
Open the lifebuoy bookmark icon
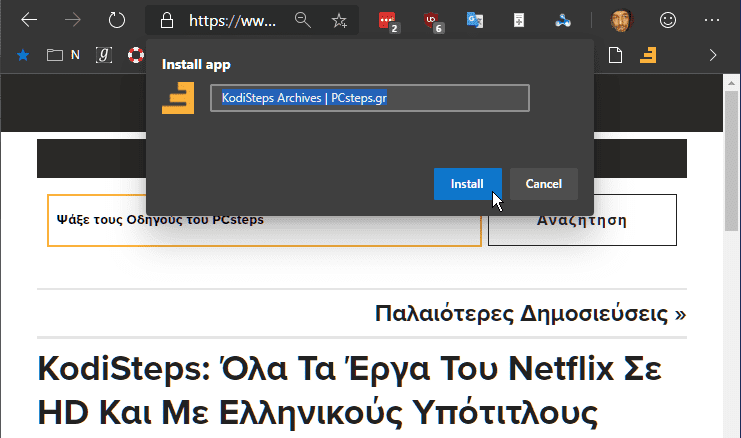point(136,55)
